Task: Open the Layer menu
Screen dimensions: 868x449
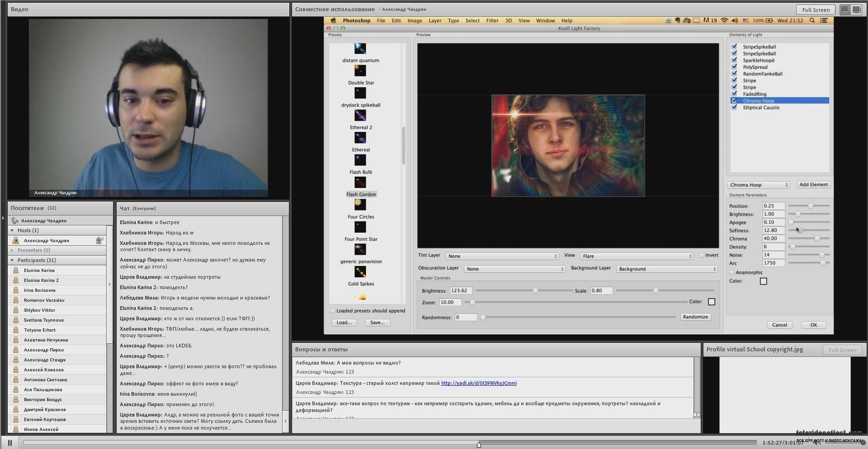Action: point(434,20)
